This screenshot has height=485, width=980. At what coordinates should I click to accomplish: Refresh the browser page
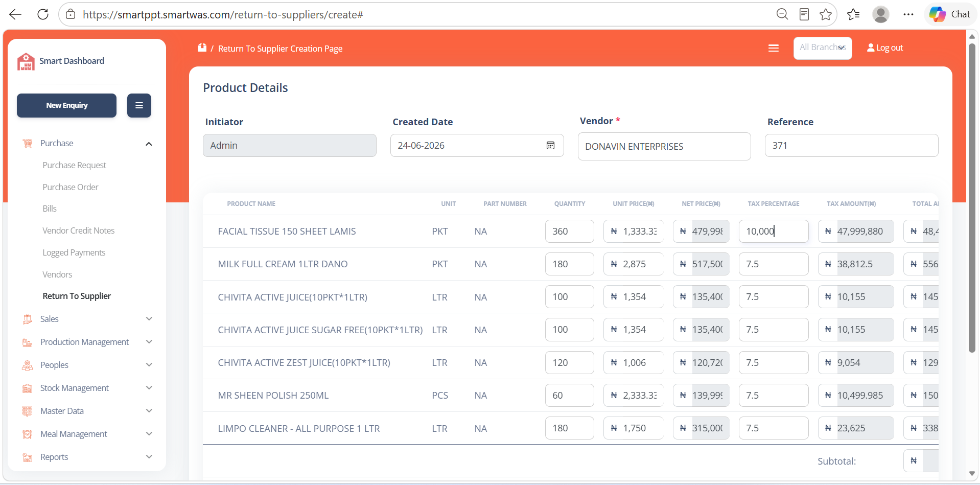click(x=43, y=14)
